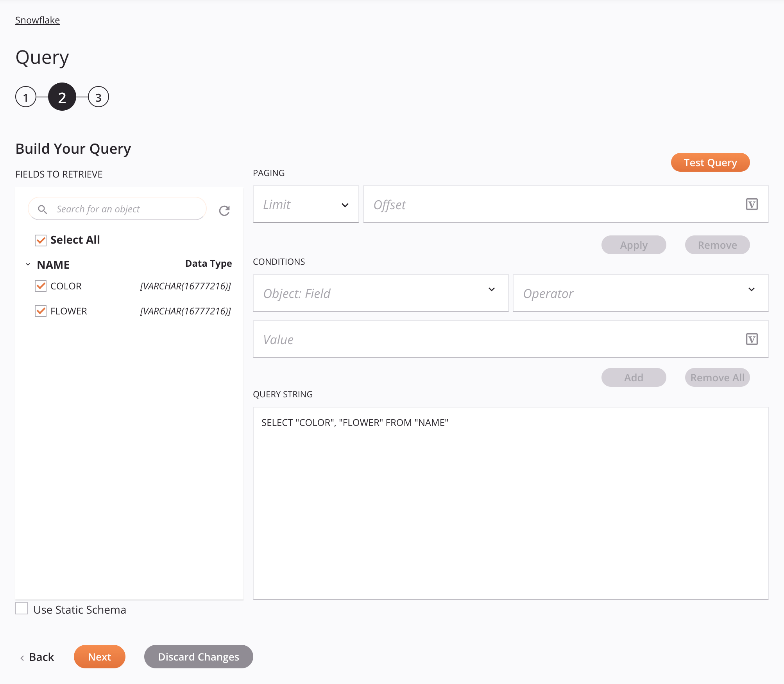This screenshot has height=684, width=784.
Task: Toggle the Select All checkbox
Action: click(41, 240)
